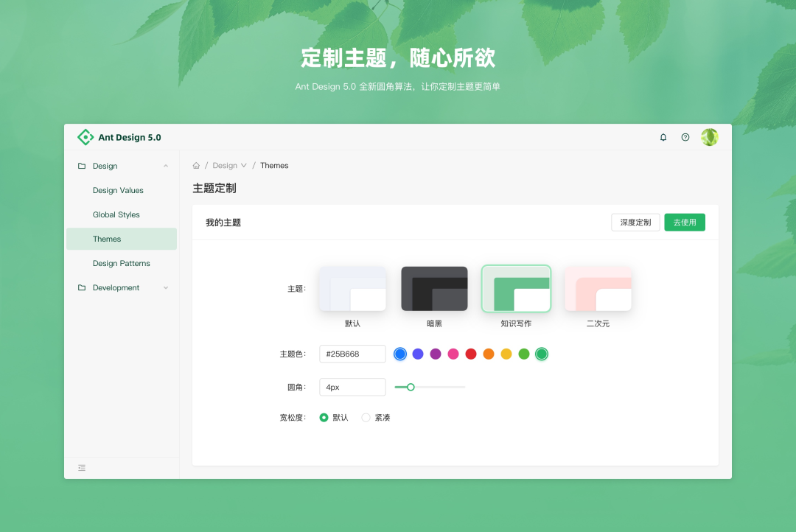Pick the lime green color swatch
The image size is (796, 532).
click(x=524, y=354)
